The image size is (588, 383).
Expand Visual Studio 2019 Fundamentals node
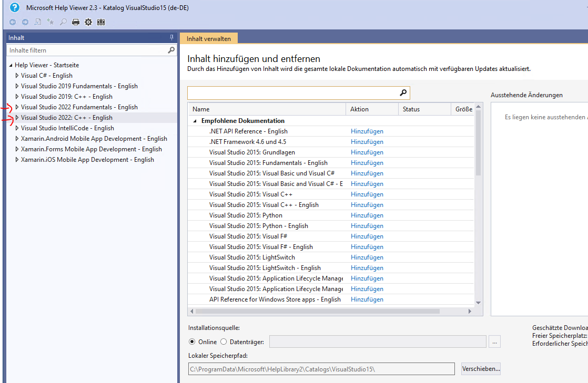[17, 86]
